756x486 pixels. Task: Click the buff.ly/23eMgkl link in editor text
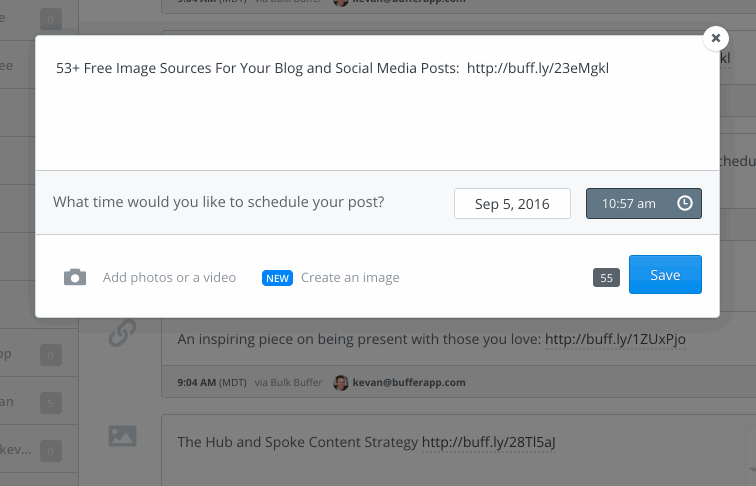[x=538, y=68]
